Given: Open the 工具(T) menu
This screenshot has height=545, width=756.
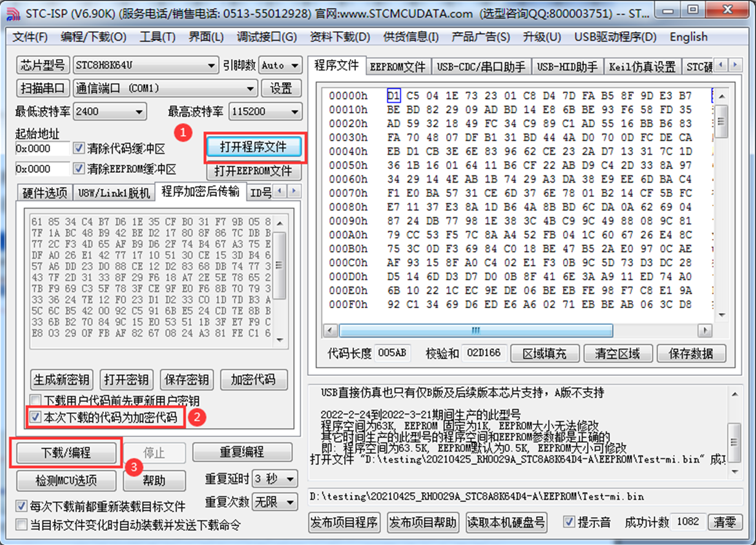Looking at the screenshot, I should click(157, 37).
